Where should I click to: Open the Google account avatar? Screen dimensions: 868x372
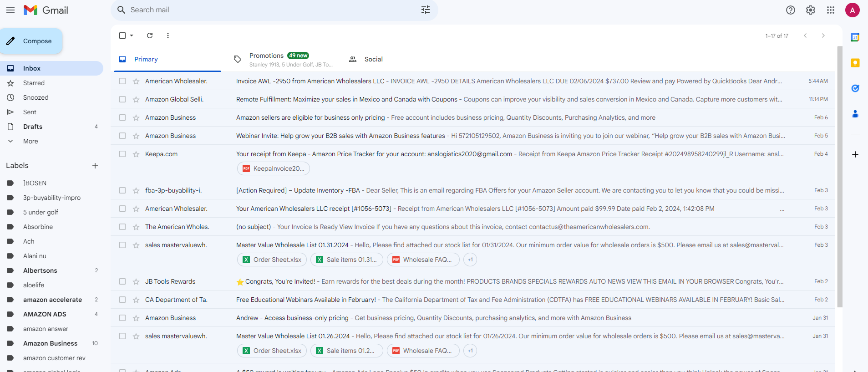853,10
